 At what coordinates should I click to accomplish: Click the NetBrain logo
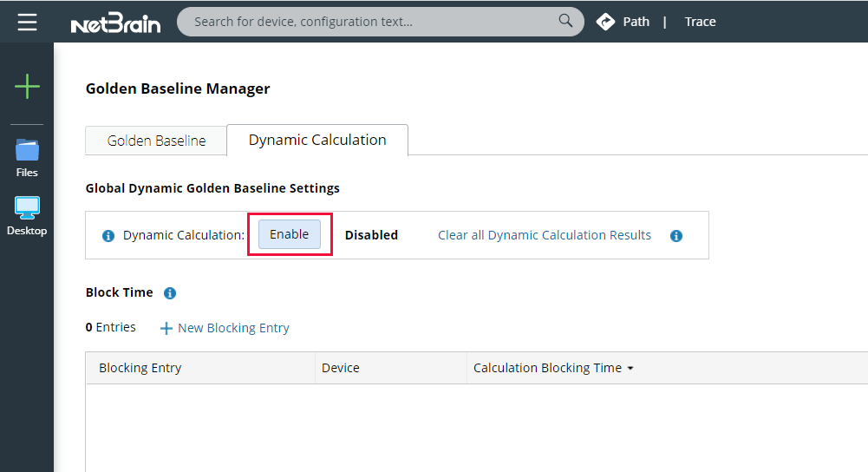115,23
